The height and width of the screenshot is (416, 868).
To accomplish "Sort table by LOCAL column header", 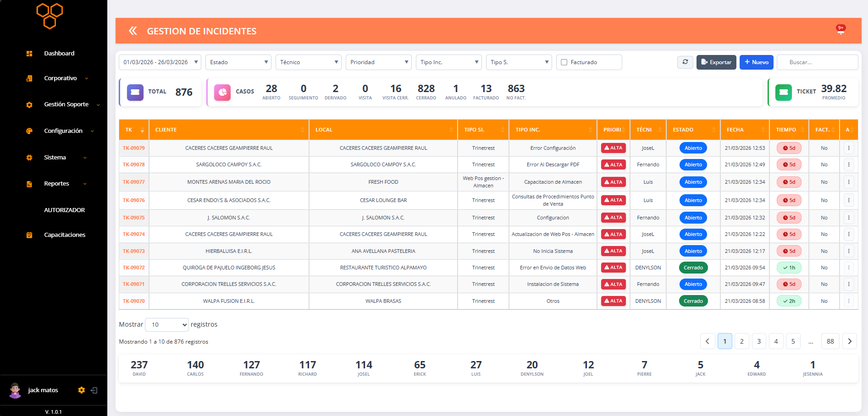I will click(383, 130).
